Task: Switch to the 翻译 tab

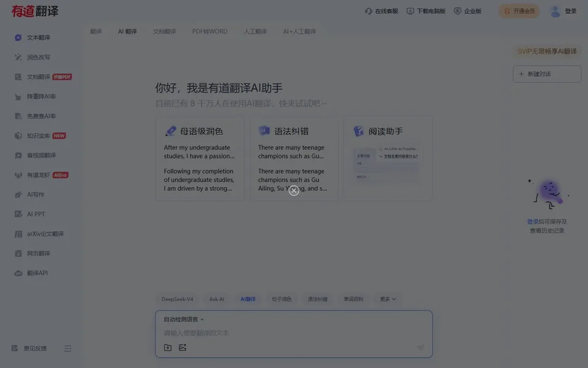Action: (x=96, y=31)
